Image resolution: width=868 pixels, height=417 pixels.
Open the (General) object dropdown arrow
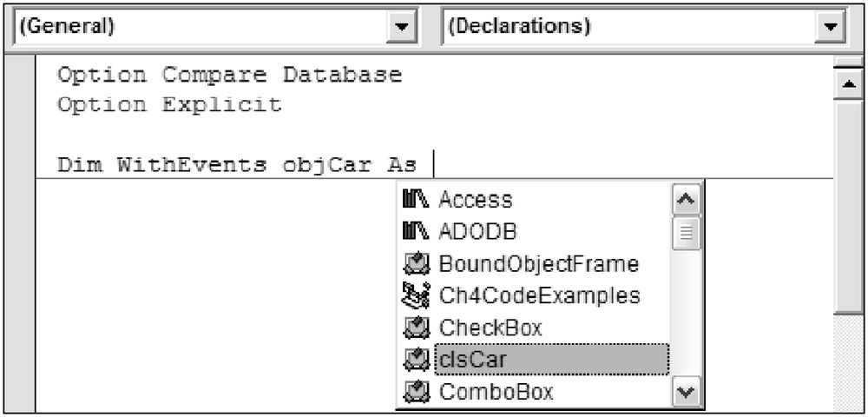(x=399, y=27)
